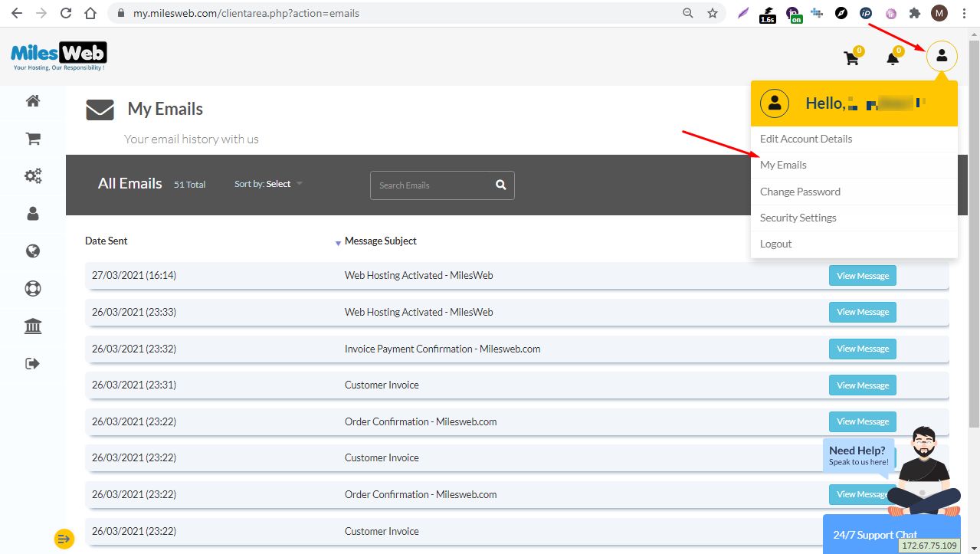Reload the page with browser refresh

66,13
